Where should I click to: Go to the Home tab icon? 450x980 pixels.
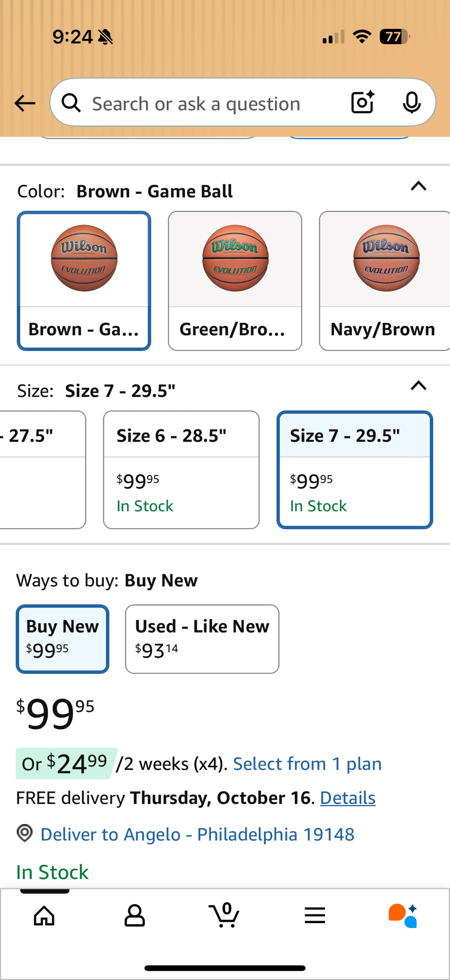click(44, 915)
